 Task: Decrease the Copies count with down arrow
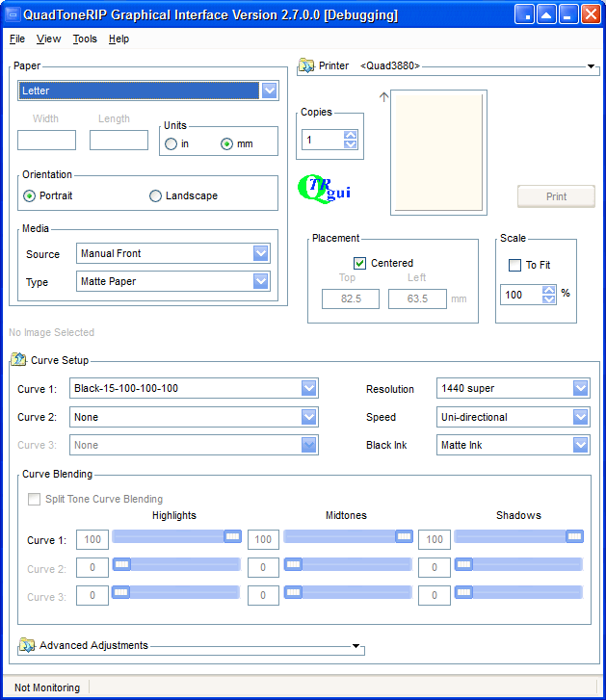click(351, 144)
